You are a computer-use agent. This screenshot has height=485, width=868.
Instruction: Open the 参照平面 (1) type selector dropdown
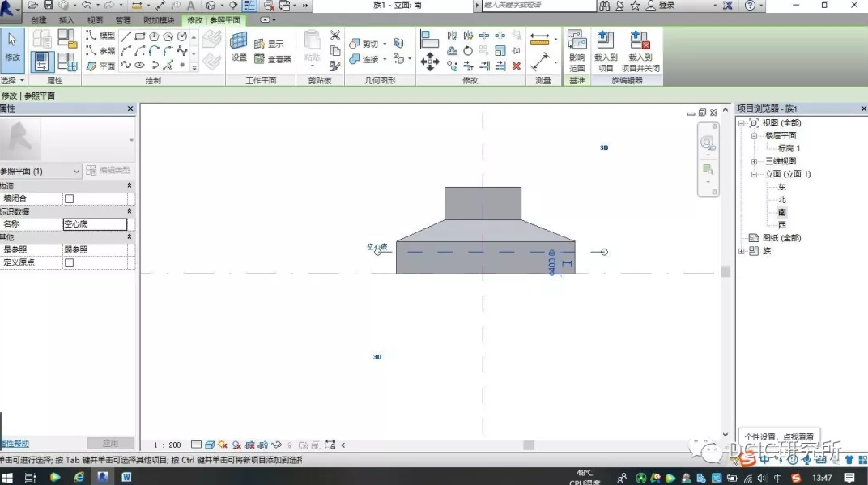pyautogui.click(x=41, y=172)
